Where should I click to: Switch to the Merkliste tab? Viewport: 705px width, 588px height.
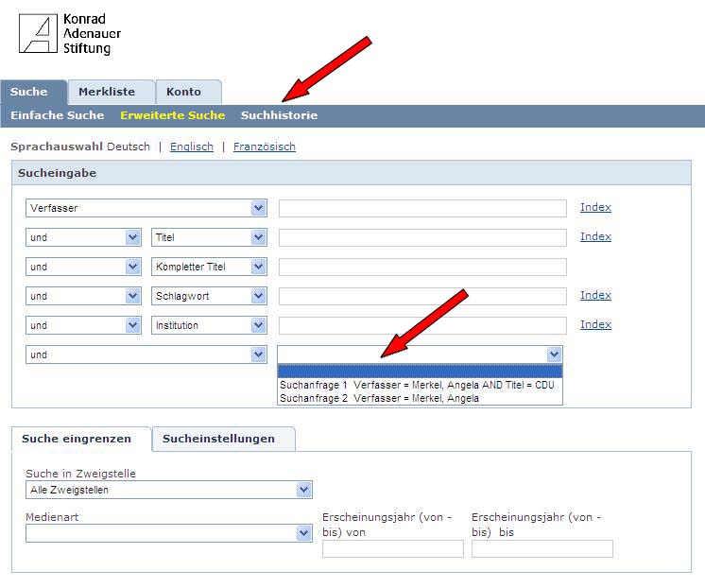(106, 92)
